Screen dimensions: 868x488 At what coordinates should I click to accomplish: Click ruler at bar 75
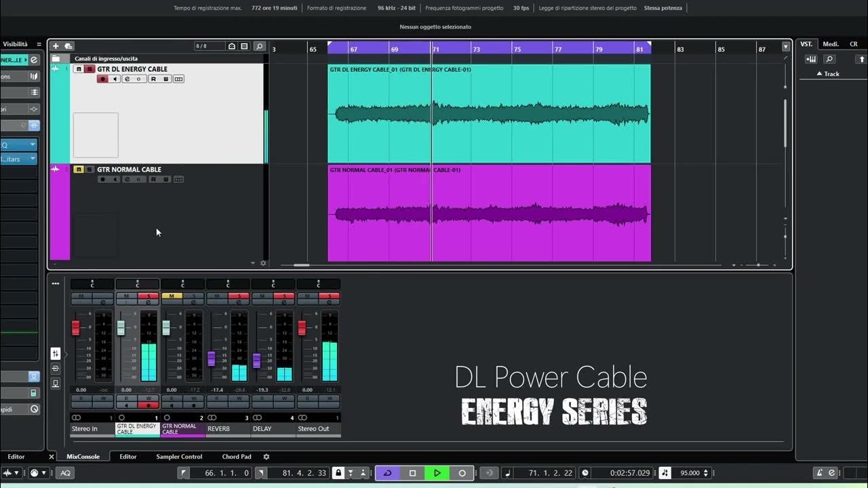click(517, 49)
